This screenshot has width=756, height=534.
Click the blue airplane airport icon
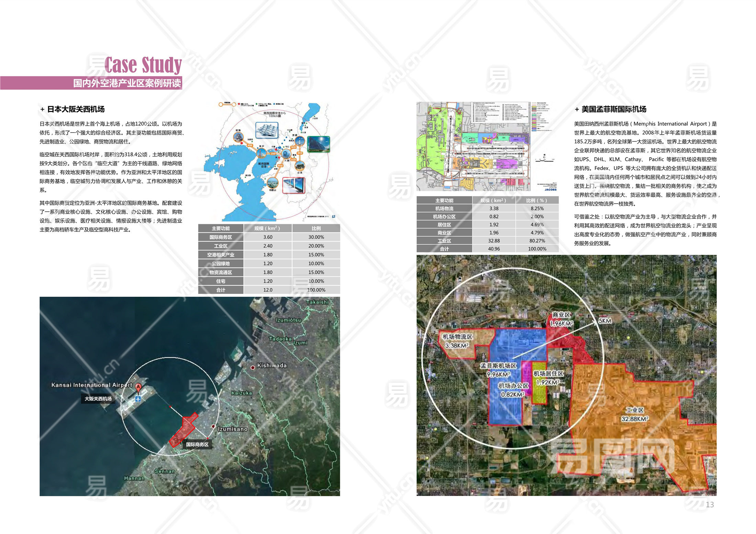click(138, 399)
